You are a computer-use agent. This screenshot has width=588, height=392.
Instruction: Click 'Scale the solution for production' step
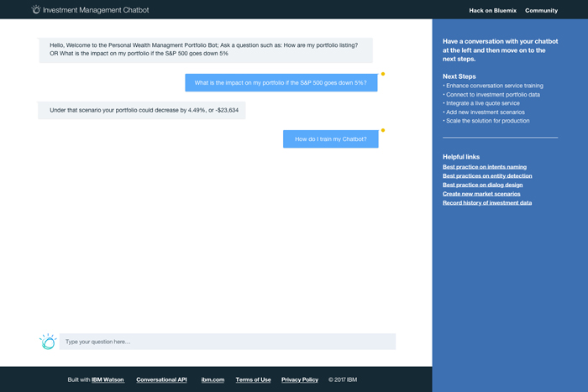486,121
